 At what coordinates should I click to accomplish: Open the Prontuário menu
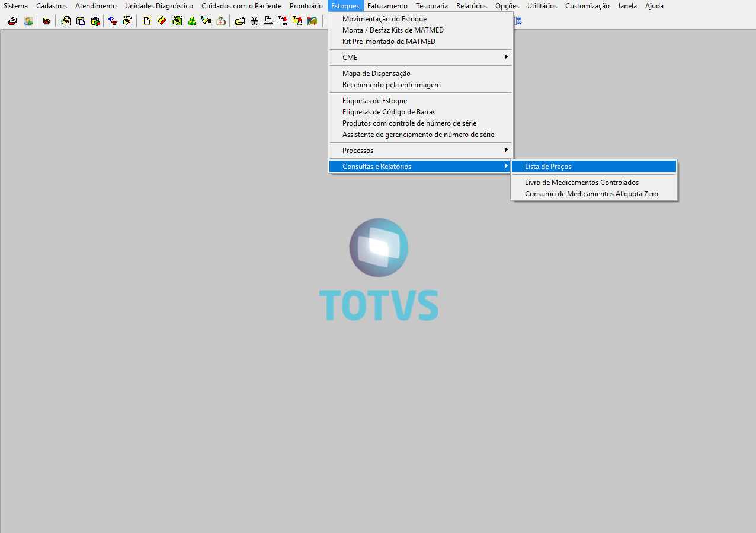306,6
